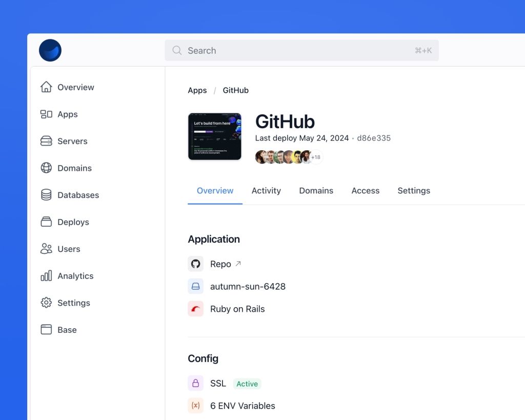
Task: Click the Ruby on Rails icon
Action: click(x=195, y=309)
